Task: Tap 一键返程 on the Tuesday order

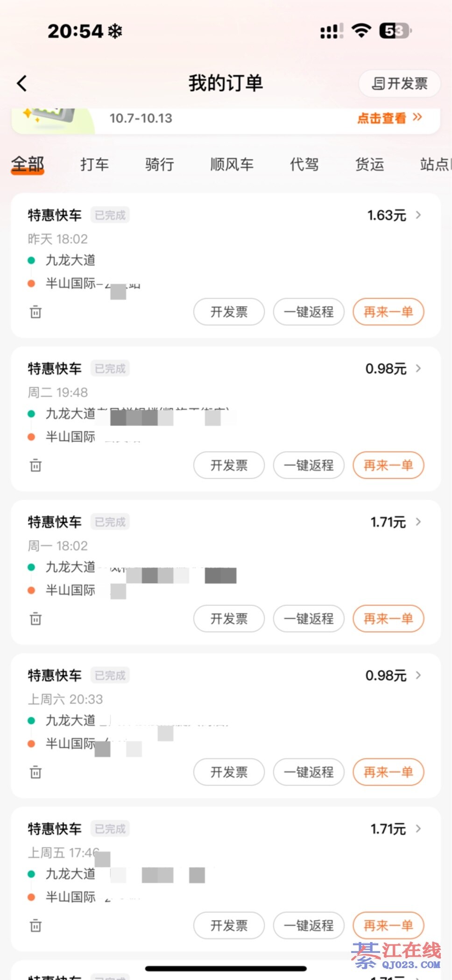Action: pyautogui.click(x=309, y=465)
